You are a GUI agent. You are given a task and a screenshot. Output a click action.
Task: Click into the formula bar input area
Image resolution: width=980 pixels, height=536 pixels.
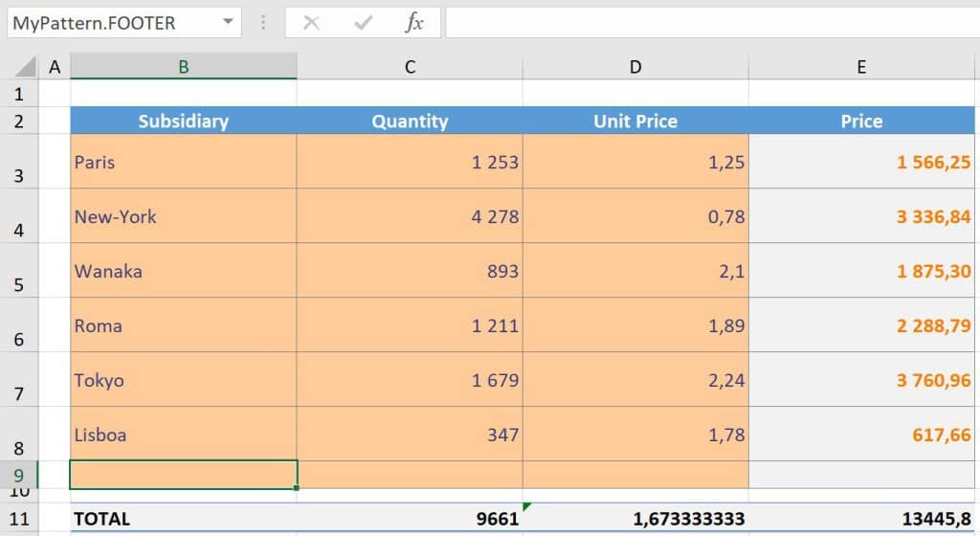pyautogui.click(x=712, y=23)
